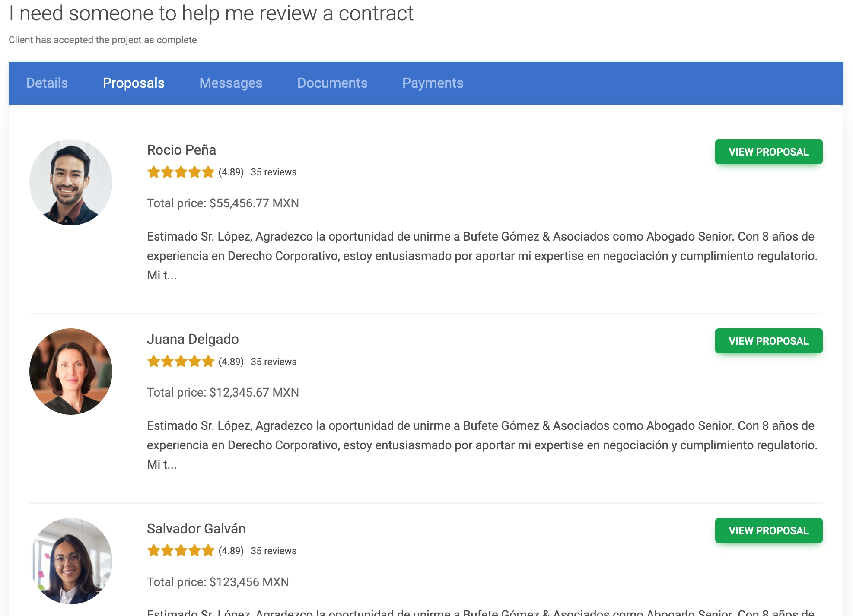Image resolution: width=853 pixels, height=616 pixels.
Task: Click Juana Delgado's star rating
Action: pyautogui.click(x=181, y=361)
